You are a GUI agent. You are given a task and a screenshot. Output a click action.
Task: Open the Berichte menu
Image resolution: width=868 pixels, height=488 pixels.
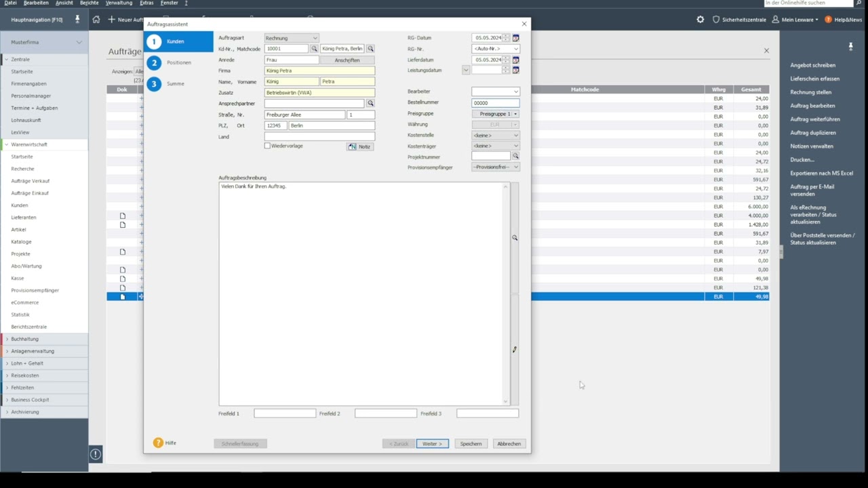(90, 3)
